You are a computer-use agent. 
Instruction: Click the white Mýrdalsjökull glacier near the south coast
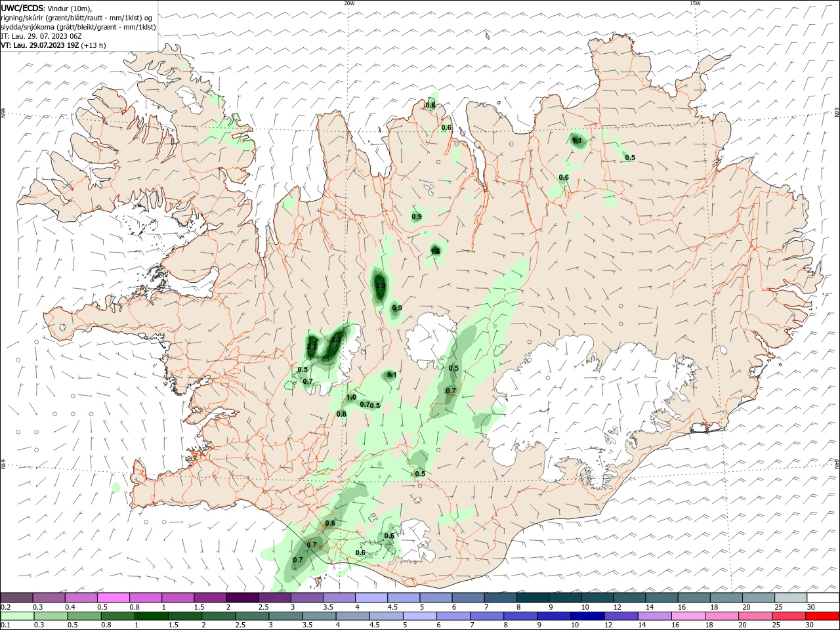415,539
